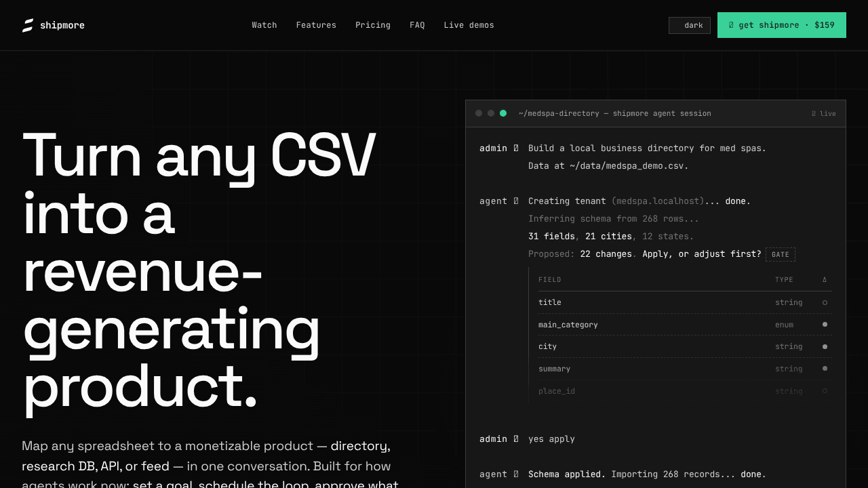The image size is (868, 488).
Task: Click the green terminal window dot
Action: tap(503, 113)
